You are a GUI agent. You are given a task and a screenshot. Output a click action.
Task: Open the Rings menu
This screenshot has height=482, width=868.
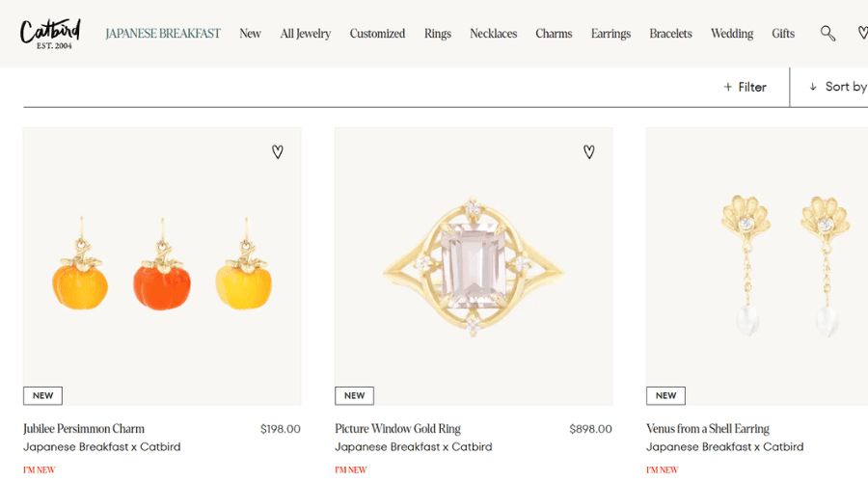tap(438, 33)
